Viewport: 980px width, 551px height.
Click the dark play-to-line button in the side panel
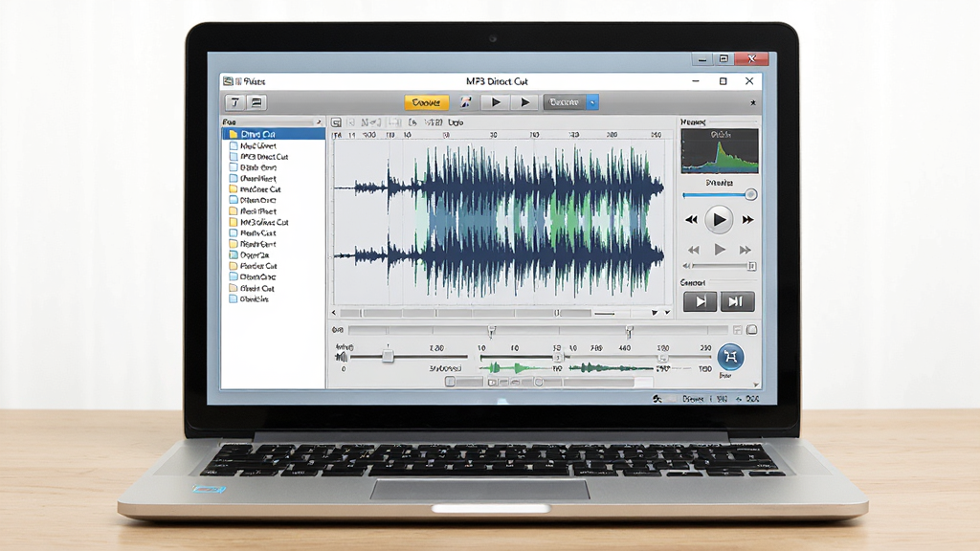click(700, 301)
